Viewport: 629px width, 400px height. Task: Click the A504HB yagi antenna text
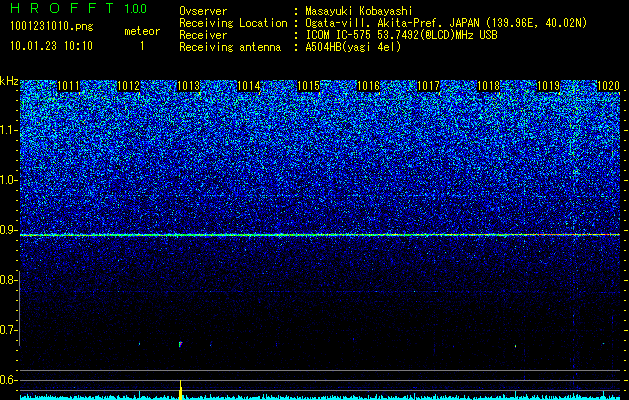coord(353,47)
